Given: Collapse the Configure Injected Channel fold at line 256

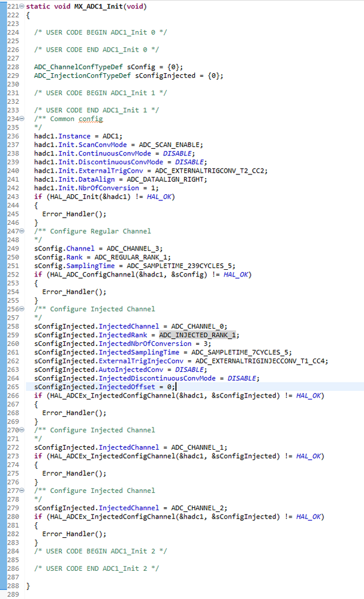Looking at the screenshot, I should pos(22,309).
